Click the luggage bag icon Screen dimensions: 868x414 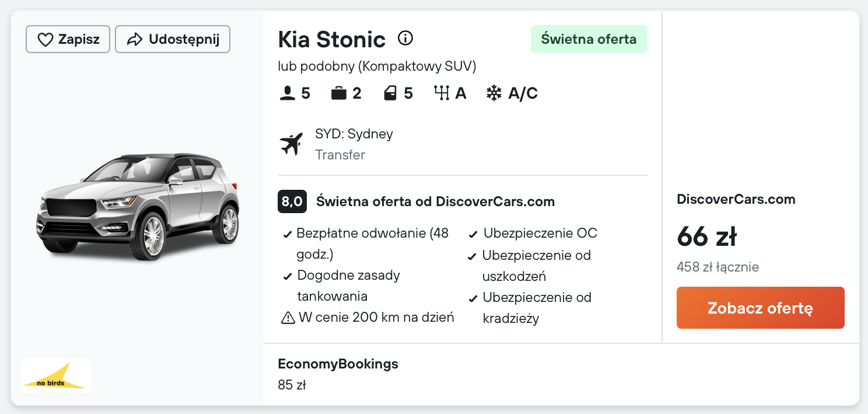338,93
